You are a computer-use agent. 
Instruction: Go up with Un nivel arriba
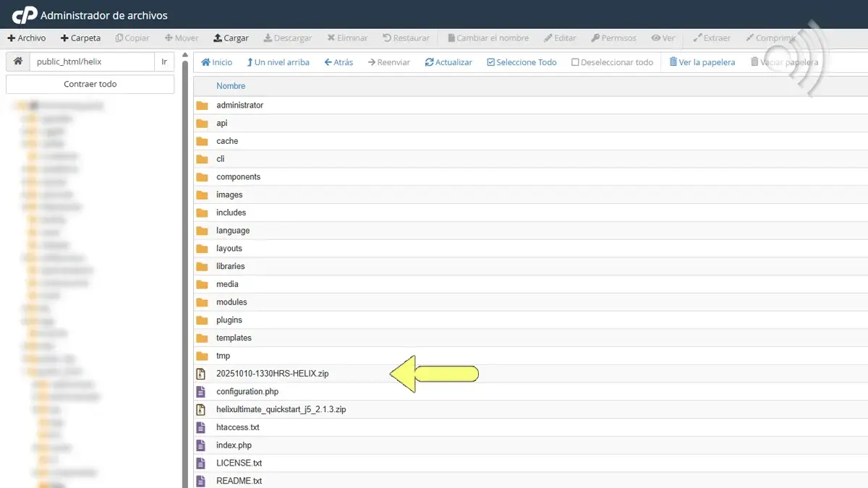tap(278, 62)
